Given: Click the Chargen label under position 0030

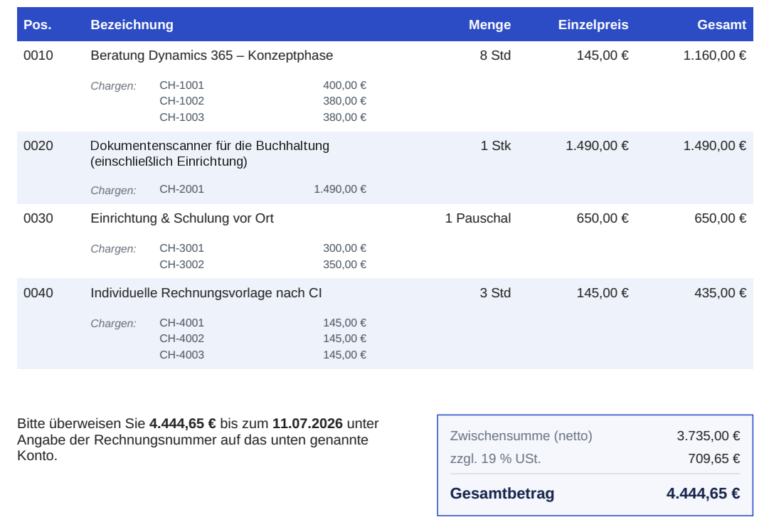Looking at the screenshot, I should pyautogui.click(x=113, y=249).
